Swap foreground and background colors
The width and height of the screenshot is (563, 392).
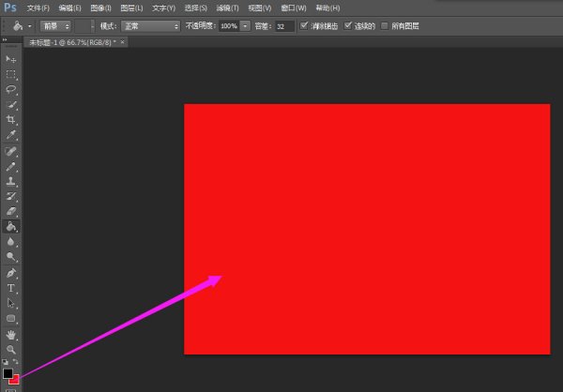[x=15, y=361]
